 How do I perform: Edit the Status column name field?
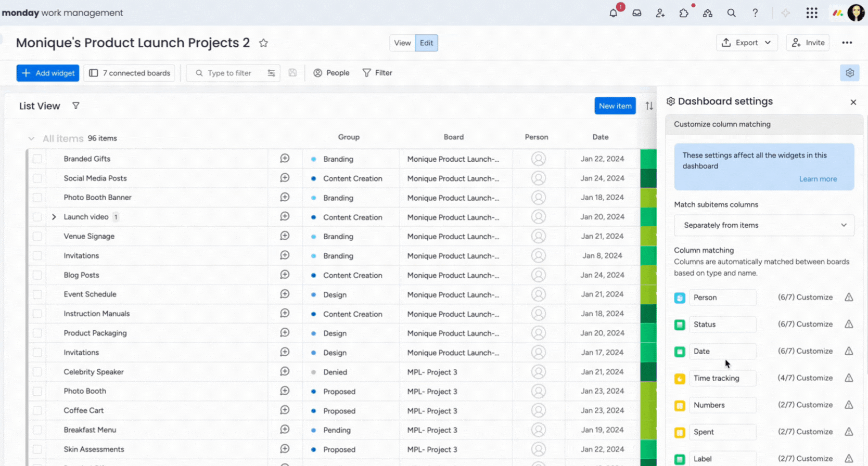[722, 325]
